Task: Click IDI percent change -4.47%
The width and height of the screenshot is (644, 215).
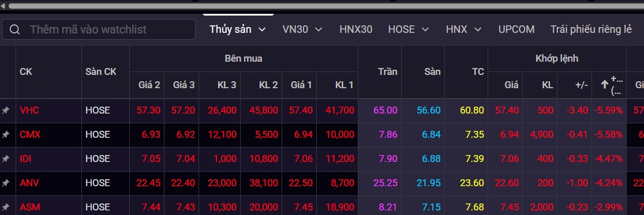Action: click(608, 159)
